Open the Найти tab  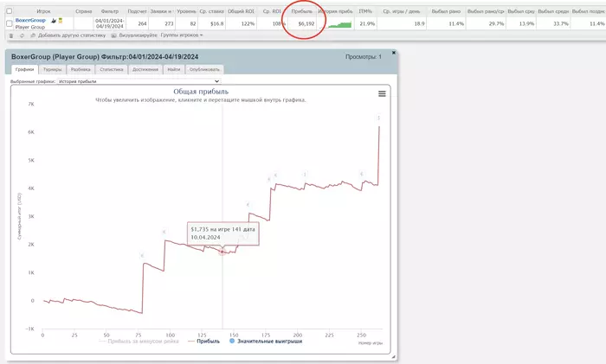coord(174,69)
